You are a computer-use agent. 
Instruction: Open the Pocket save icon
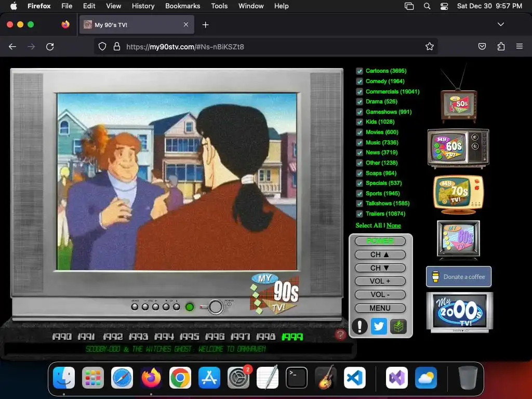coord(482,46)
